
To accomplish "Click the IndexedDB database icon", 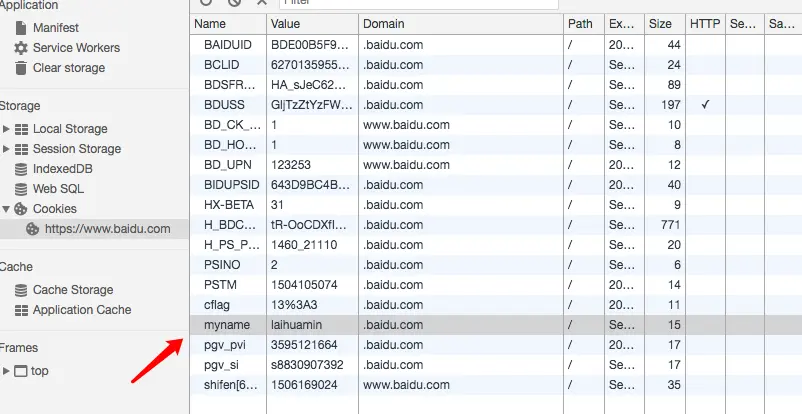I will coord(21,169).
